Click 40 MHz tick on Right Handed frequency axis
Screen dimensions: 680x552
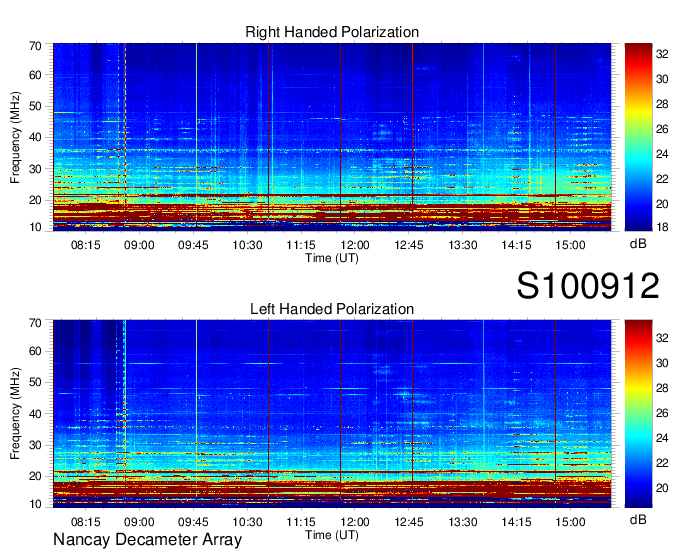click(x=35, y=137)
